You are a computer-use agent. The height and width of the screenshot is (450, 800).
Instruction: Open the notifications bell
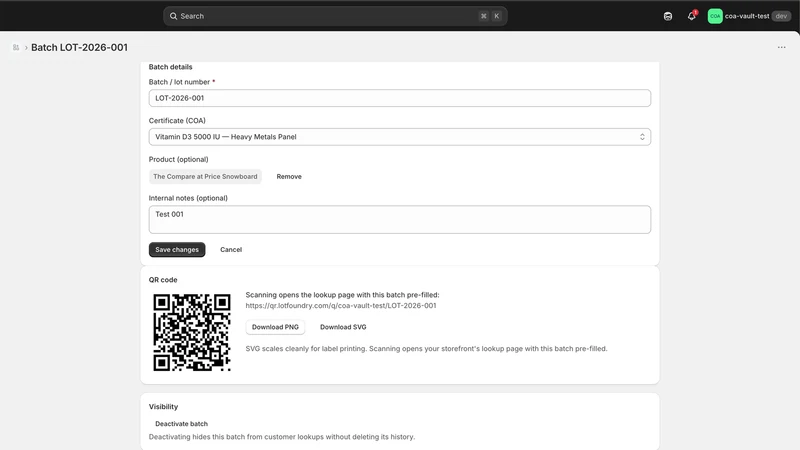pyautogui.click(x=692, y=16)
